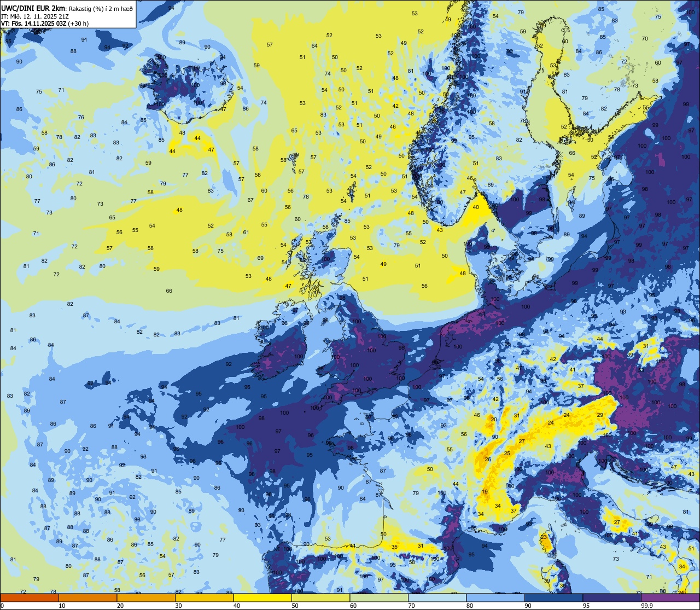Click the humidity value '29' on the map
Viewport: 700px width, 610px height.
click(600, 415)
